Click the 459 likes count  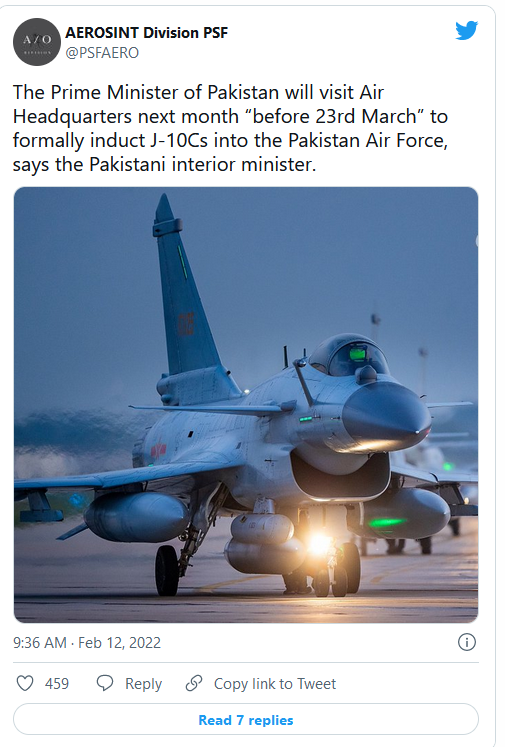tap(57, 684)
